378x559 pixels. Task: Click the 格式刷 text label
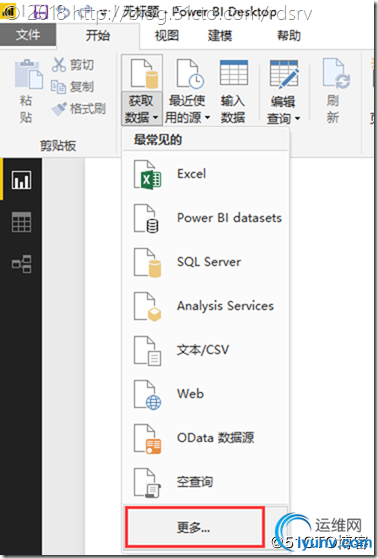coord(88,109)
